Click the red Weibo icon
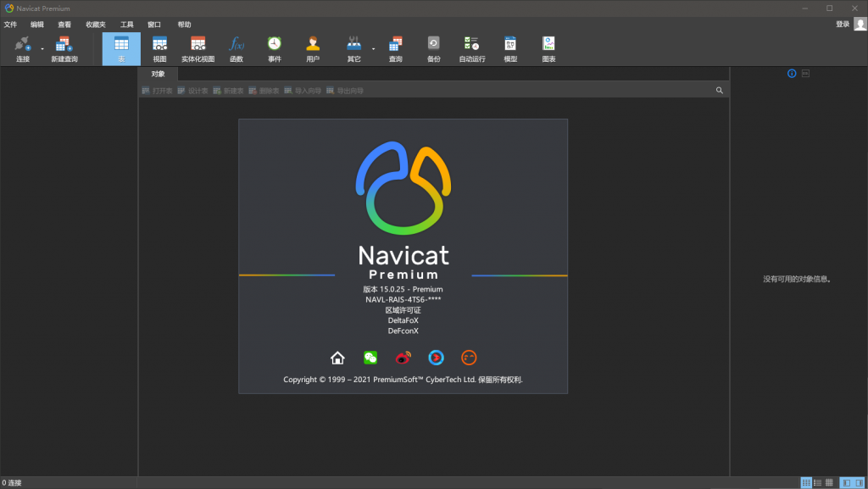The image size is (868, 489). click(x=403, y=358)
